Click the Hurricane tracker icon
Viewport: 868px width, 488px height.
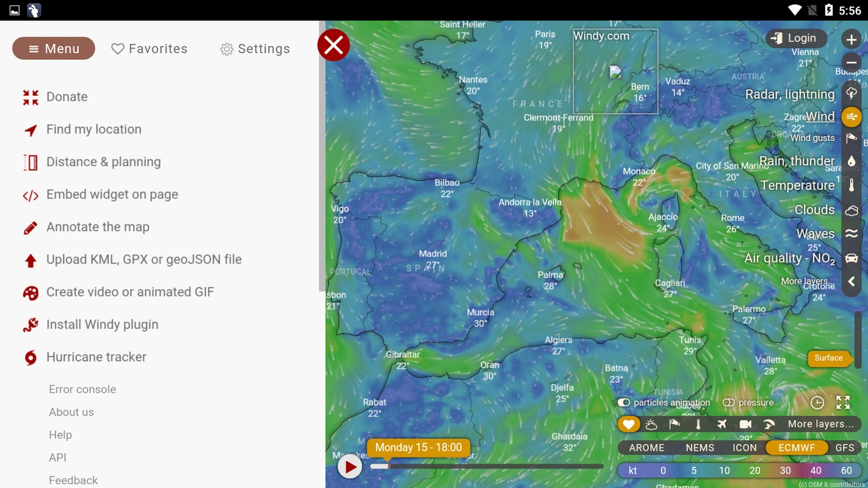point(31,357)
